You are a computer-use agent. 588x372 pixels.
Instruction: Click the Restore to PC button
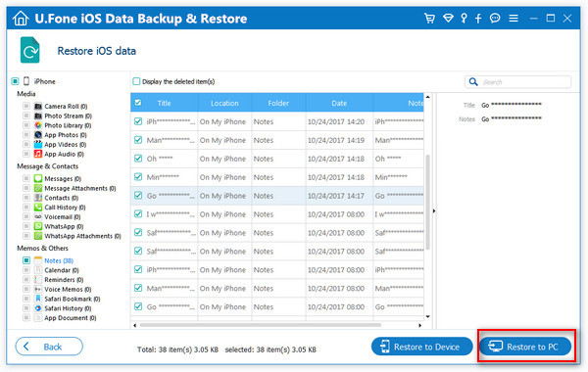[x=525, y=347]
